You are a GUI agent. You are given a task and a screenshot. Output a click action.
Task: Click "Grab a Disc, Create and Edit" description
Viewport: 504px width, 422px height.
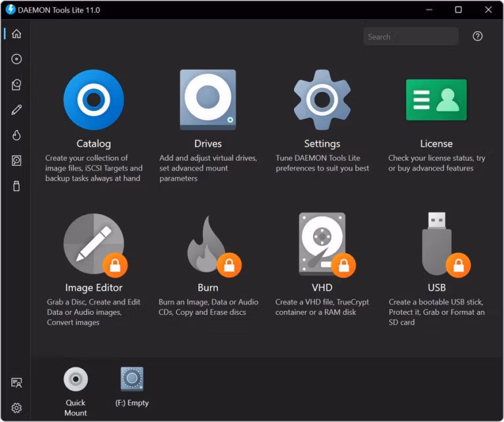tap(94, 312)
